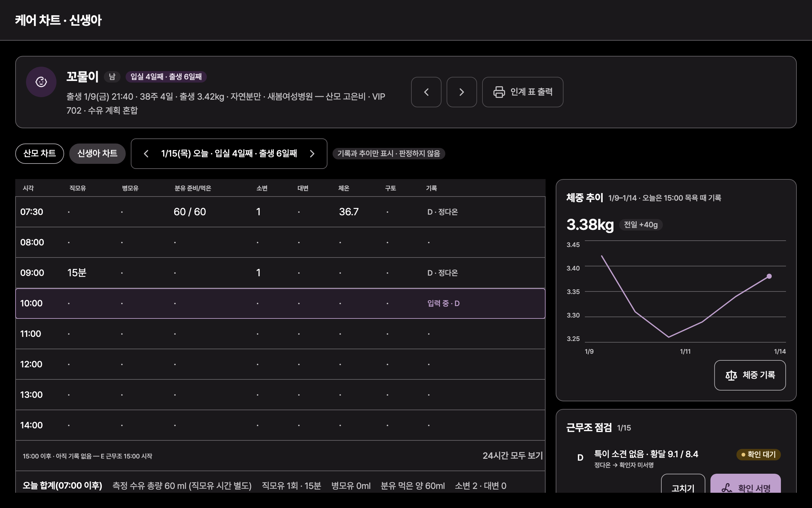Click the 입실 4일째 · 출생 6일째 badge
This screenshot has width=812, height=508.
pyautogui.click(x=166, y=77)
